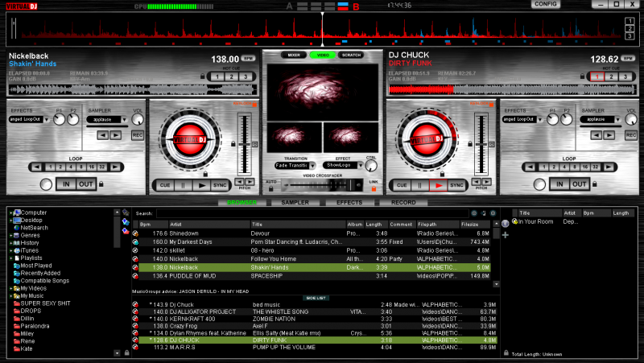
Task: Select 16-beat loop on deck B
Action: pos(585,167)
